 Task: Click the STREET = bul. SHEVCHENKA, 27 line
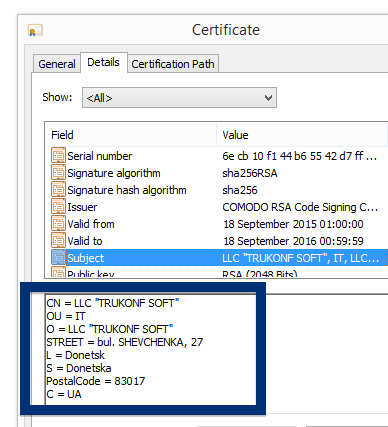(x=125, y=342)
